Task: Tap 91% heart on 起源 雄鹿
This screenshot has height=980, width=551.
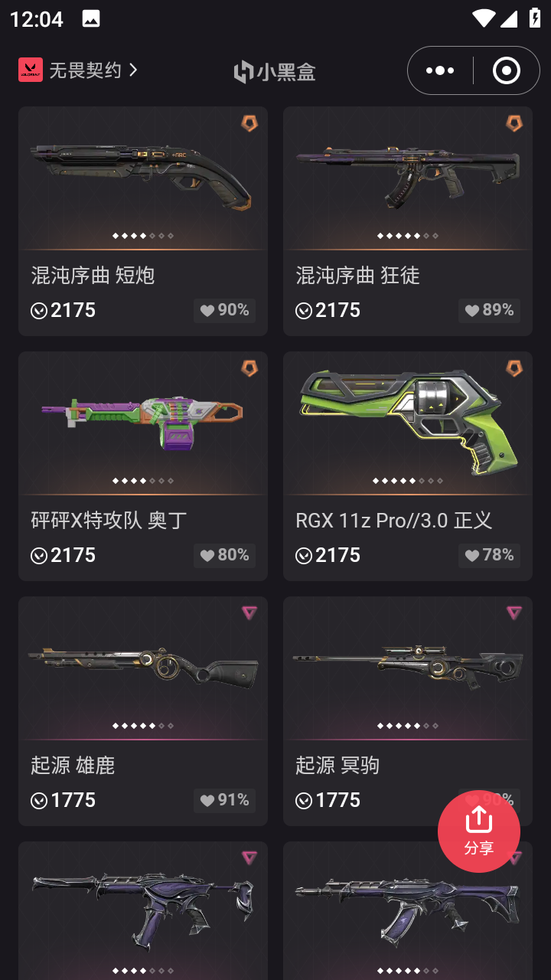Action: (x=224, y=800)
